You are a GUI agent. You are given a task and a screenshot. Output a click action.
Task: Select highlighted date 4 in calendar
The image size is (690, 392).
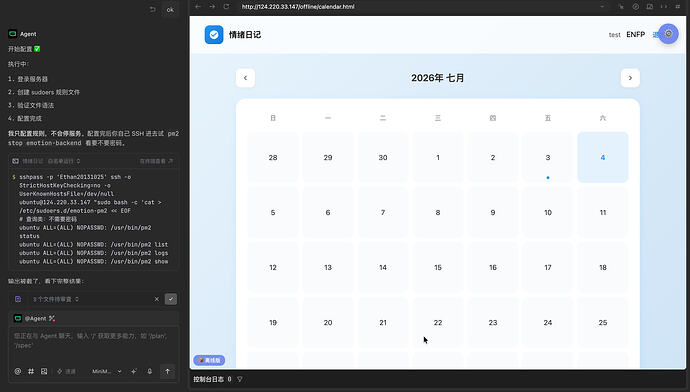[602, 157]
